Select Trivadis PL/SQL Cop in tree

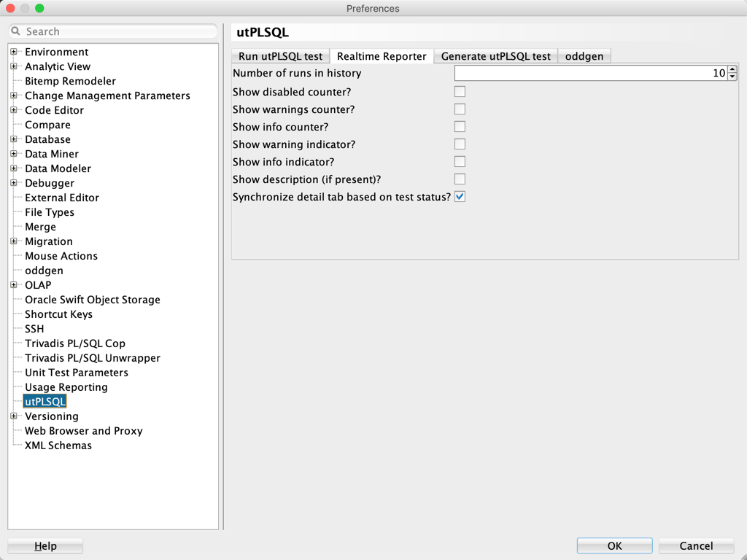(x=74, y=343)
